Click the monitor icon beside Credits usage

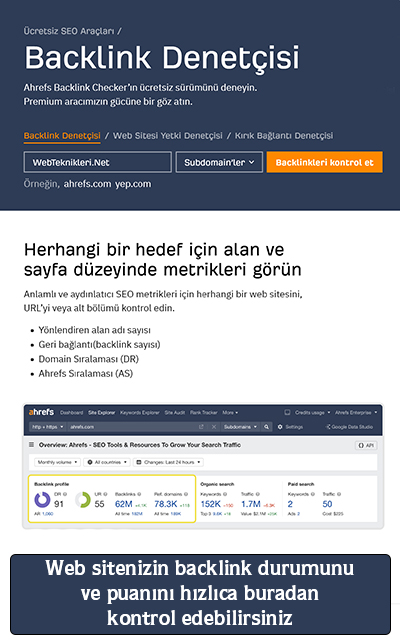pos(287,413)
